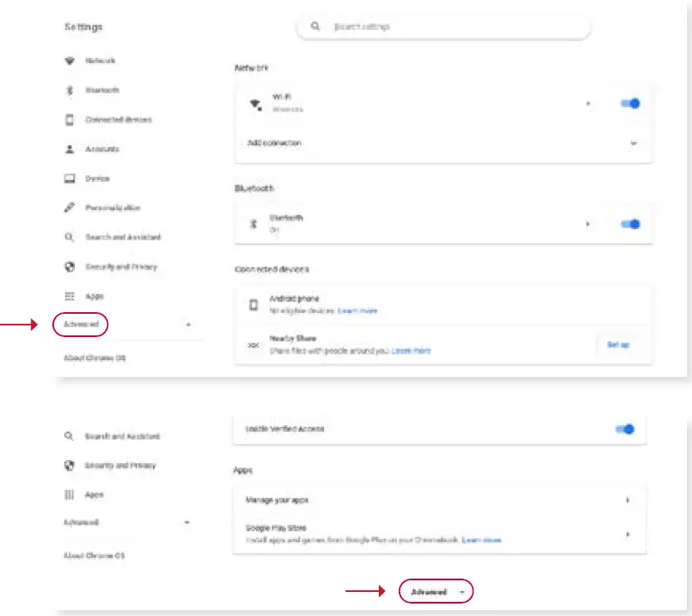Click Set up for Nearby Share
This screenshot has height=616, width=692.
click(618, 345)
